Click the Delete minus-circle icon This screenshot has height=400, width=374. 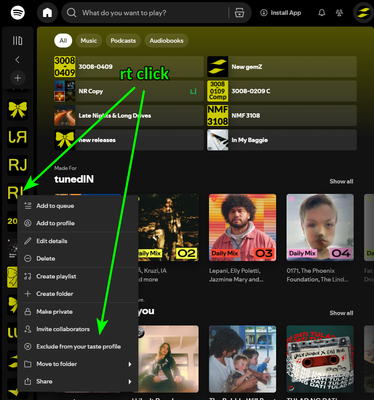[28, 258]
